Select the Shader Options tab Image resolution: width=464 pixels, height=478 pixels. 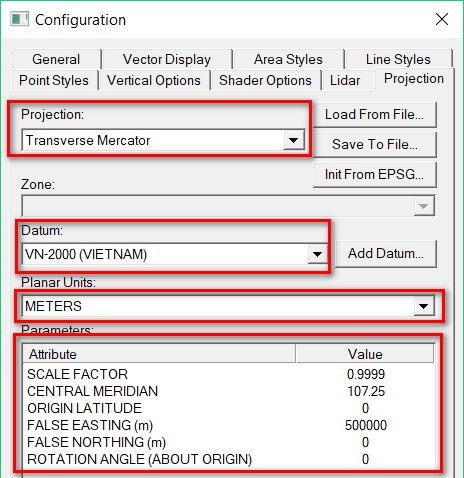265,80
